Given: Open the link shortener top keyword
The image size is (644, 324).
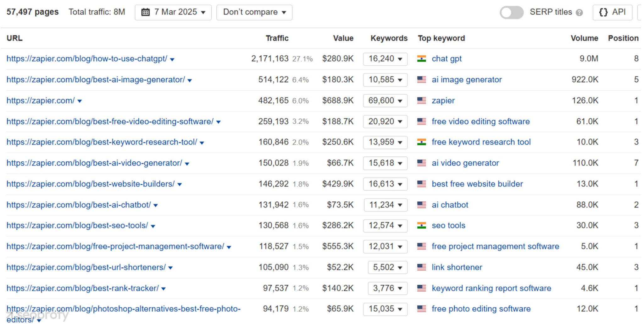Looking at the screenshot, I should point(457,267).
